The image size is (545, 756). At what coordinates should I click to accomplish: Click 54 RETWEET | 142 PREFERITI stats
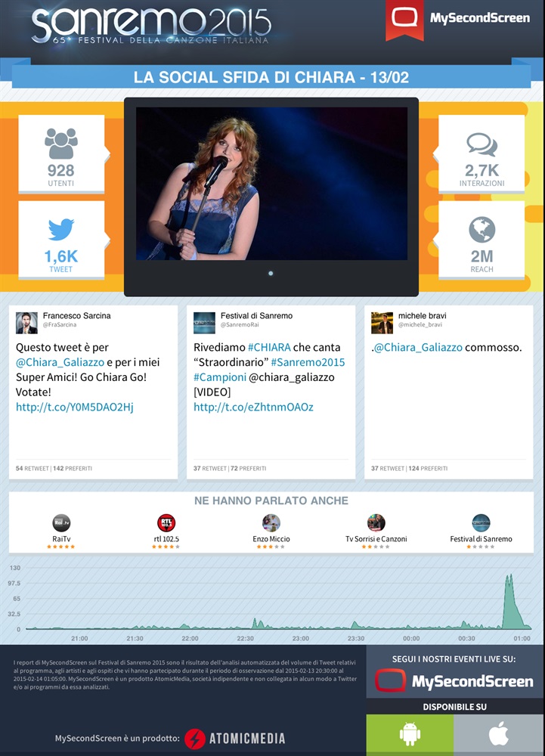tap(54, 468)
